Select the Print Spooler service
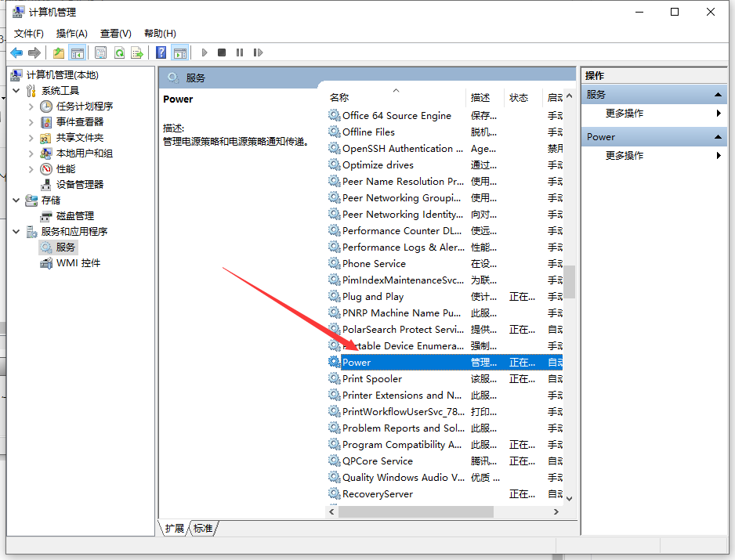 point(444,378)
